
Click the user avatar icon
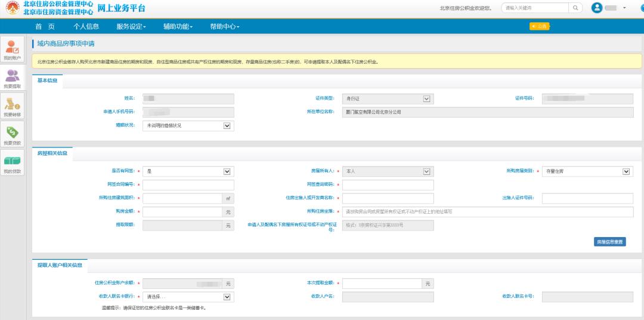(597, 8)
